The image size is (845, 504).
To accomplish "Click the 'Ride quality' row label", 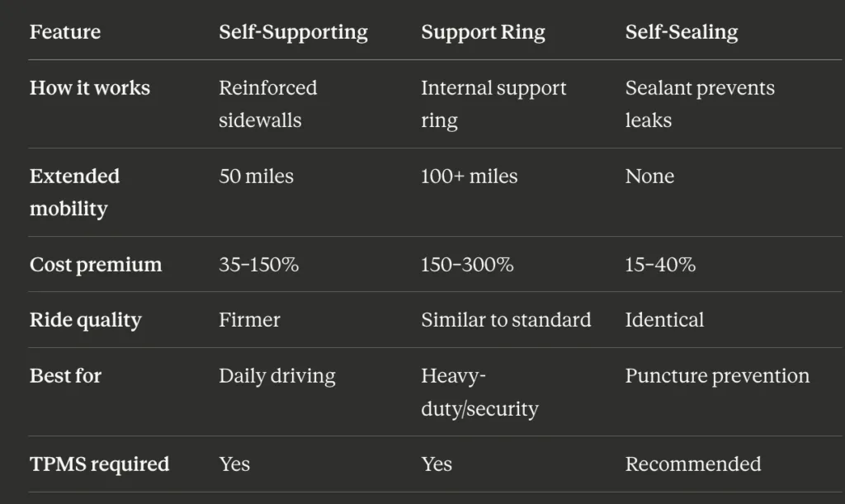I will click(86, 320).
